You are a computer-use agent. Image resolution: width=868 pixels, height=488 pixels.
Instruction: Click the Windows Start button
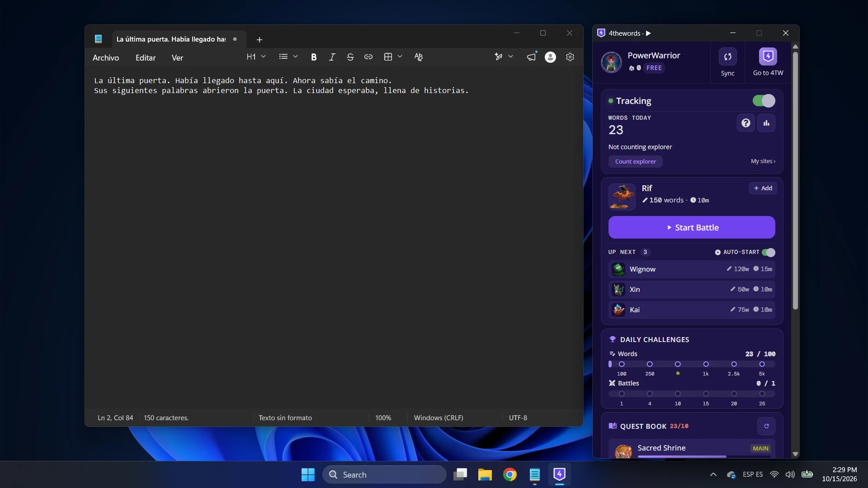tap(308, 474)
